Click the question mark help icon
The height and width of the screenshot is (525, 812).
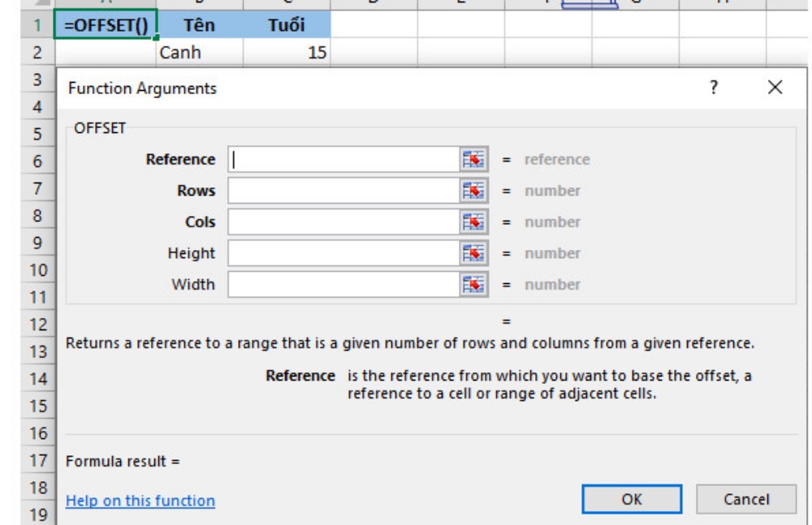(x=714, y=88)
